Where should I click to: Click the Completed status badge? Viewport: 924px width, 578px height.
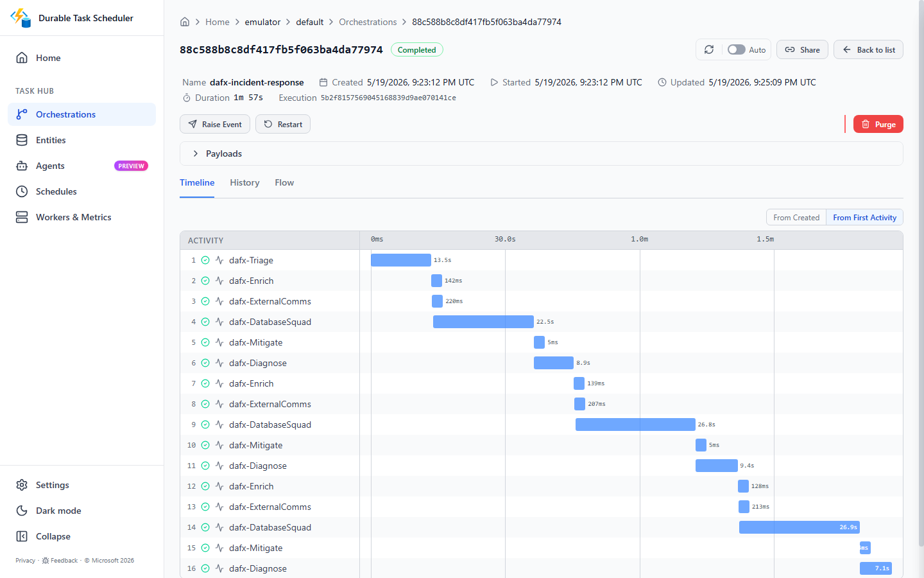[x=416, y=49]
